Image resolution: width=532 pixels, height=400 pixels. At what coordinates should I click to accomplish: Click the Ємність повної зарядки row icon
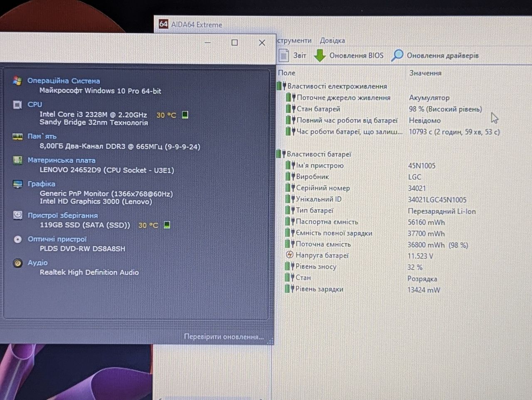(x=290, y=233)
